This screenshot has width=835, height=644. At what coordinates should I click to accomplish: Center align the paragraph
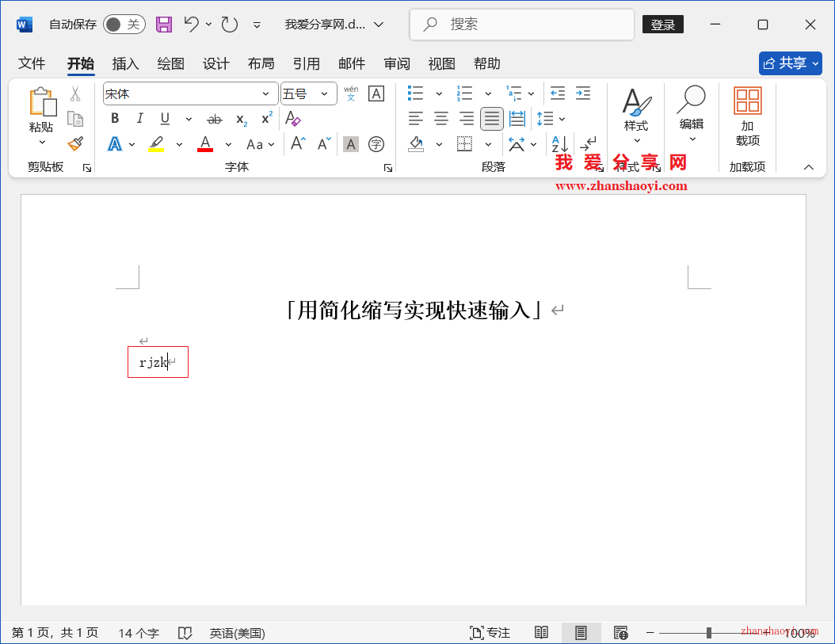pyautogui.click(x=441, y=118)
